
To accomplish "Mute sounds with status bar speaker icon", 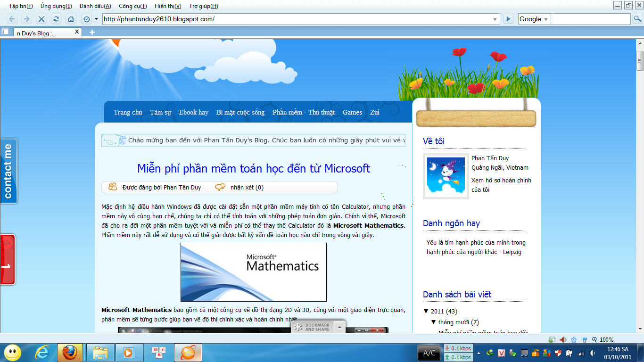I will pos(563,339).
